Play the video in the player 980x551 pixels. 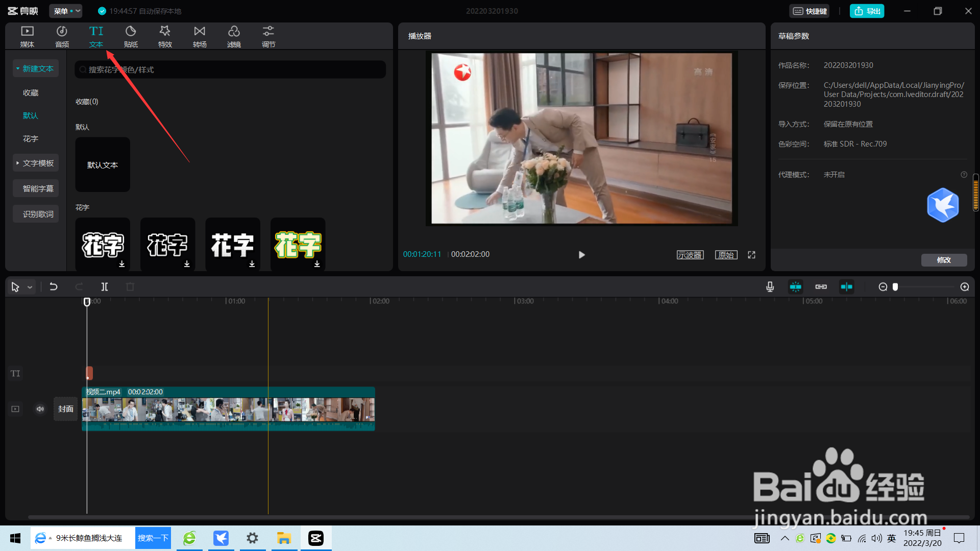coord(581,255)
